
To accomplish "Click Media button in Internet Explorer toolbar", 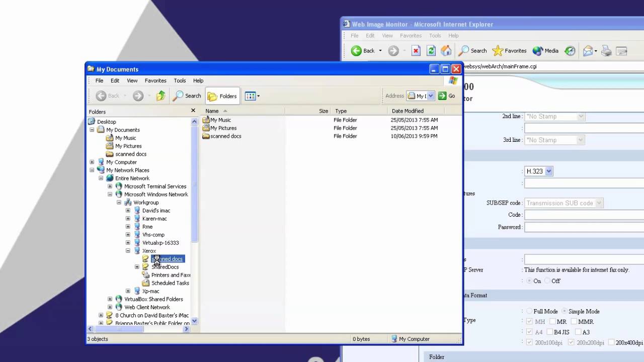I will coord(546,51).
